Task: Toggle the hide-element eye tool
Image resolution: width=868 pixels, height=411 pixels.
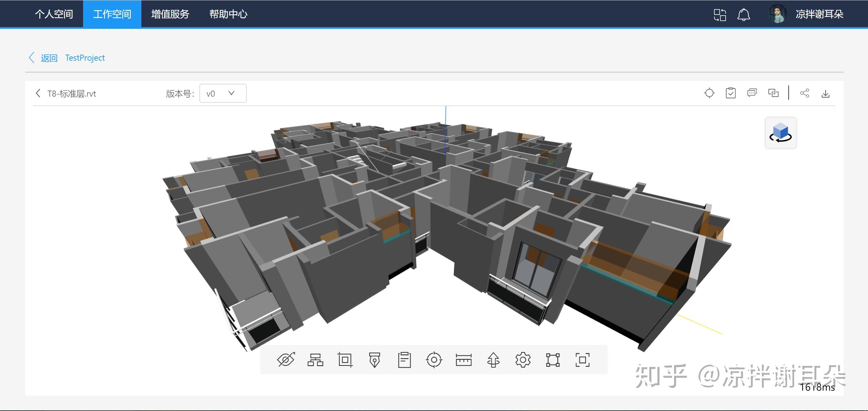Action: coord(286,360)
